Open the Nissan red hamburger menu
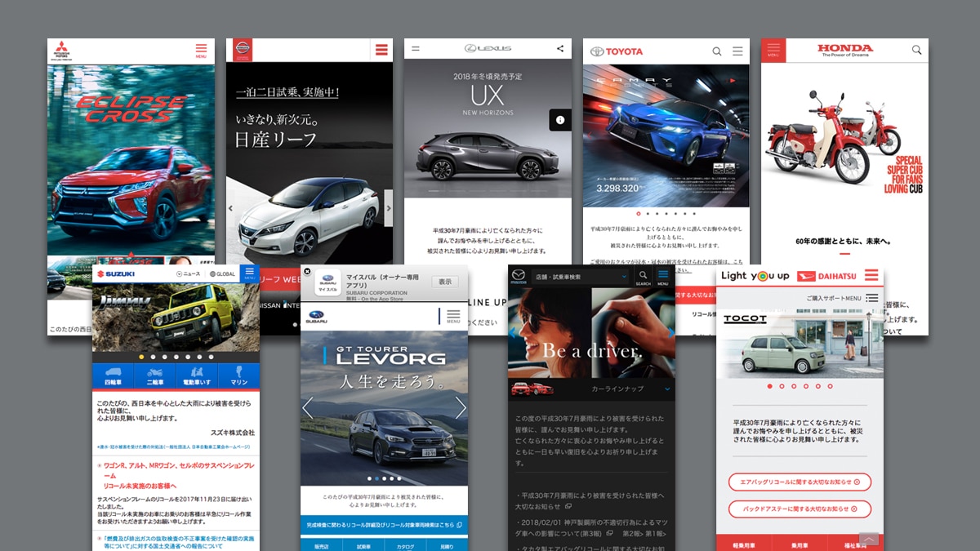Viewport: 980px width, 551px height. [381, 50]
